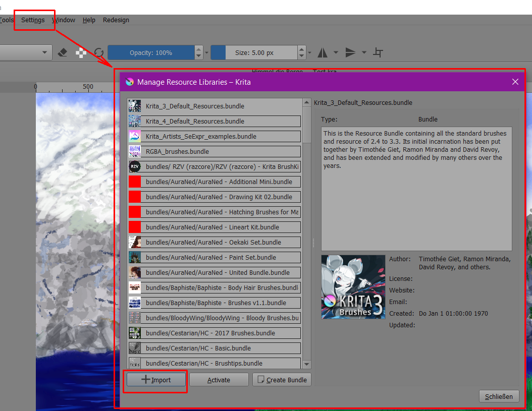The image size is (532, 411).
Task: Select Krita_3_Default_Resources.bundle in list
Action: [x=215, y=106]
